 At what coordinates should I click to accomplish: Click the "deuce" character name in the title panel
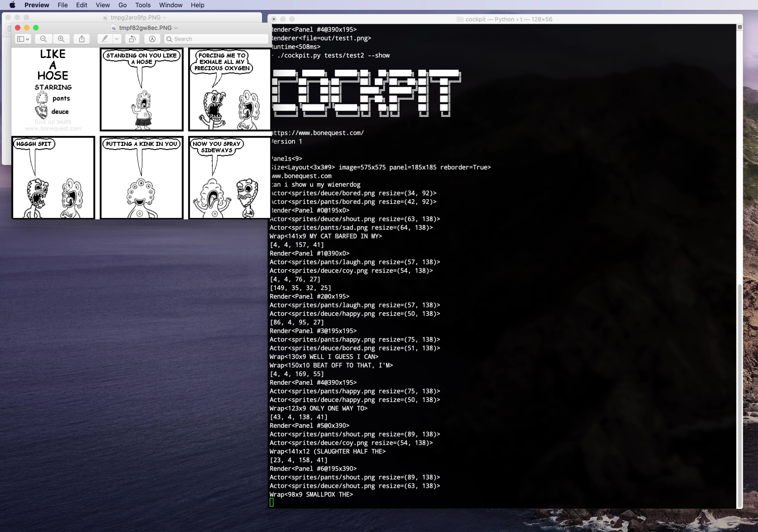[x=60, y=112]
